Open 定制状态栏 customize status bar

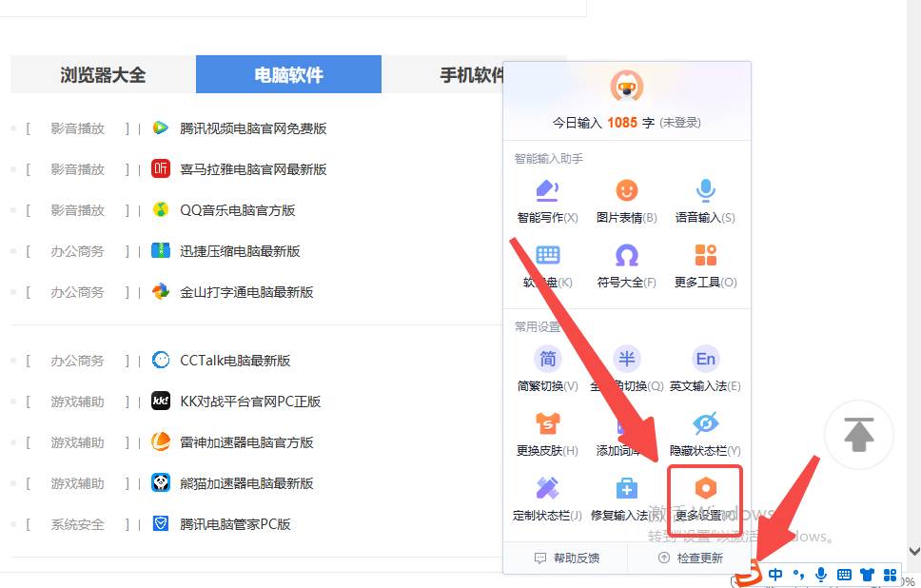[547, 500]
